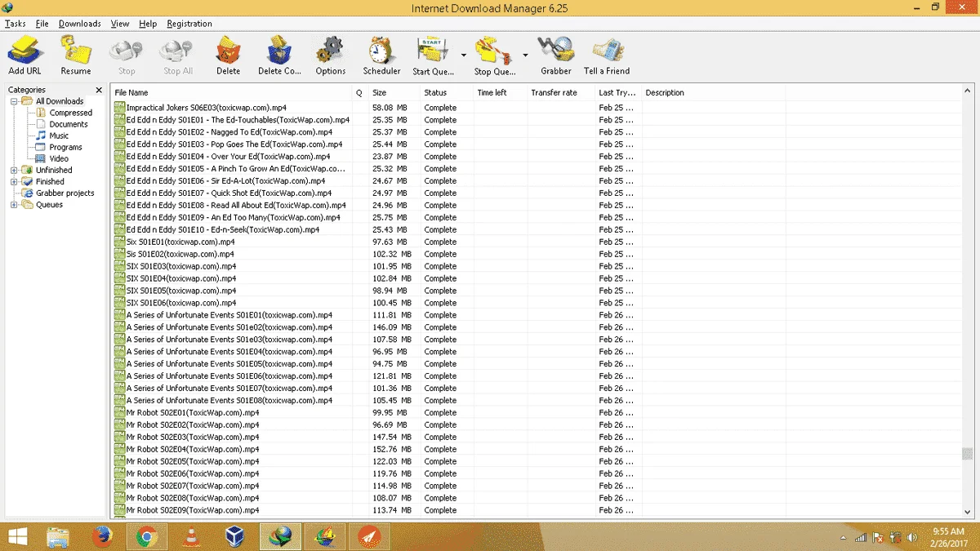980x551 pixels.
Task: Click the 9:55 AM taskbar clock
Action: click(947, 531)
